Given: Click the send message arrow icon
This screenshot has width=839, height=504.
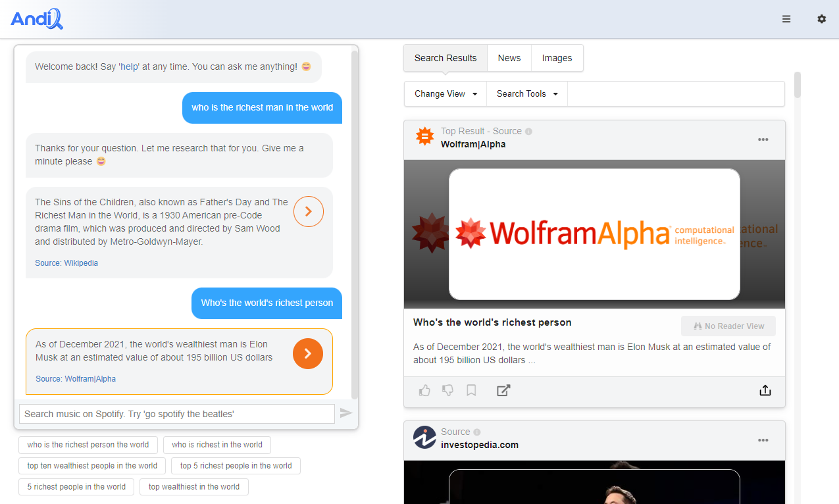Looking at the screenshot, I should pos(346,413).
